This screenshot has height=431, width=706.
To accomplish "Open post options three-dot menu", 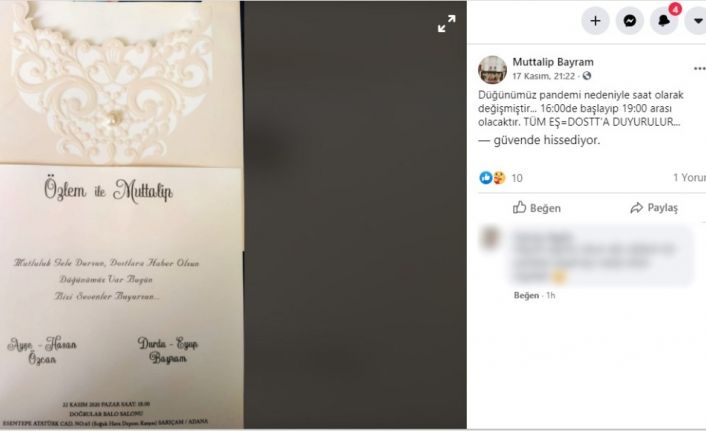I will click(x=699, y=69).
